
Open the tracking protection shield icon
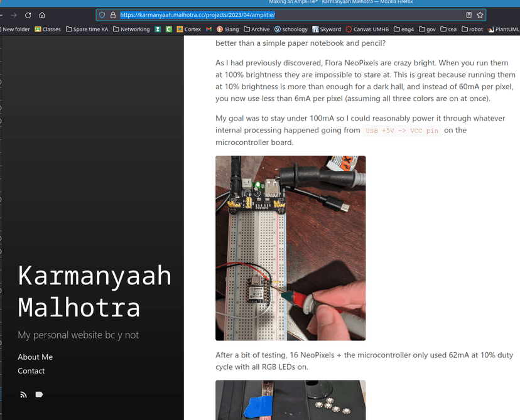[102, 15]
